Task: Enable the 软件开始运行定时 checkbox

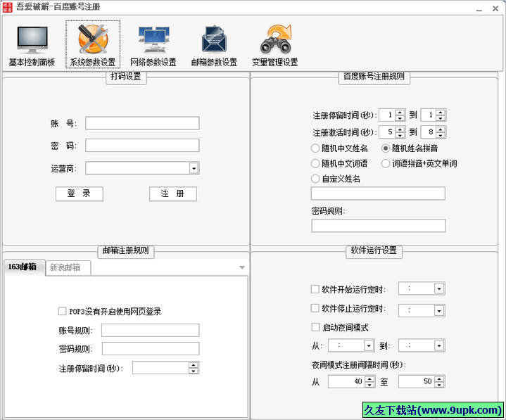Action: [x=315, y=289]
